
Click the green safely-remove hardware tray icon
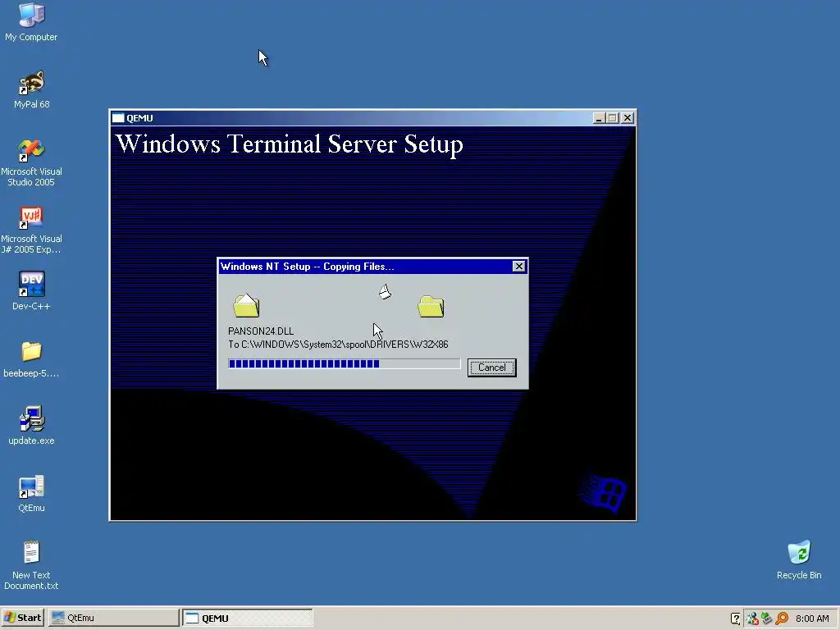pyautogui.click(x=767, y=619)
